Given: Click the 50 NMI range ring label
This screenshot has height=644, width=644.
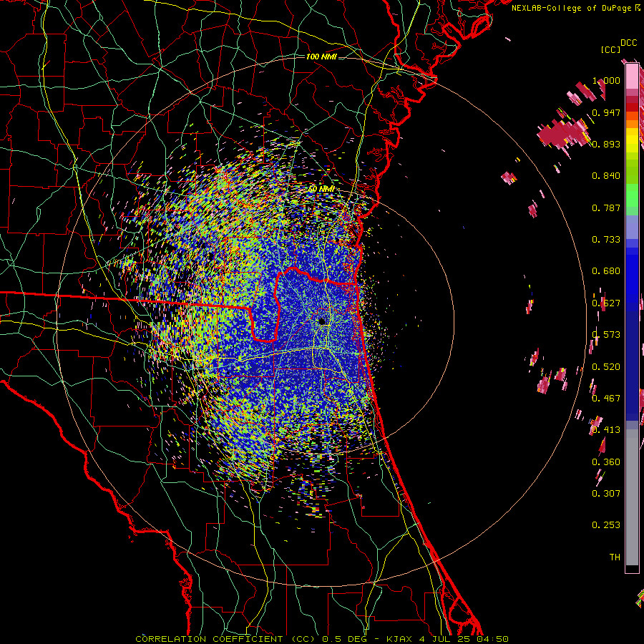Looking at the screenshot, I should pos(321,189).
